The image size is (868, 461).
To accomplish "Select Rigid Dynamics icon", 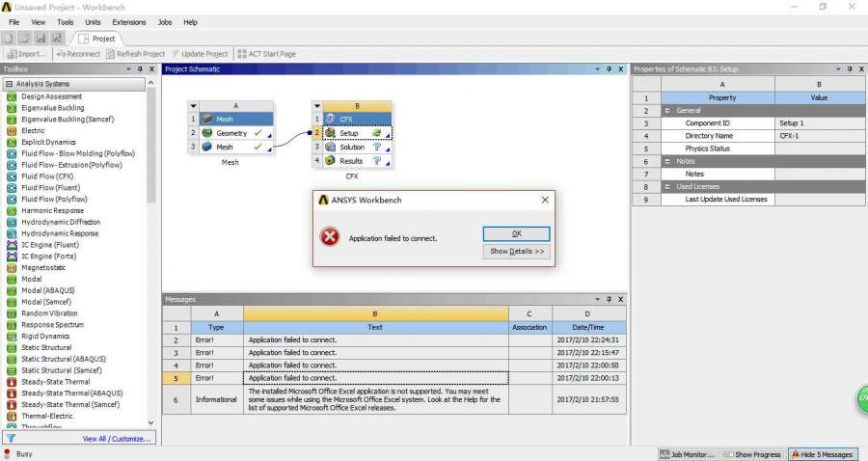I will [11, 337].
